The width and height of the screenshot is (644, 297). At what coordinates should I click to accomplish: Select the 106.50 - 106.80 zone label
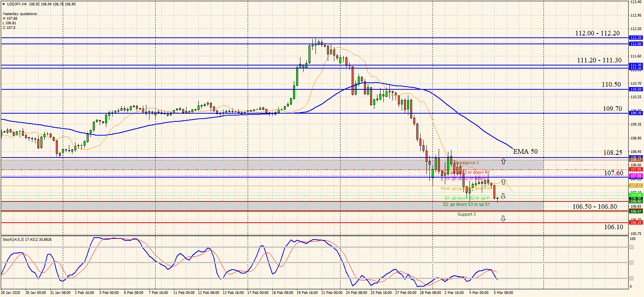(x=594, y=206)
